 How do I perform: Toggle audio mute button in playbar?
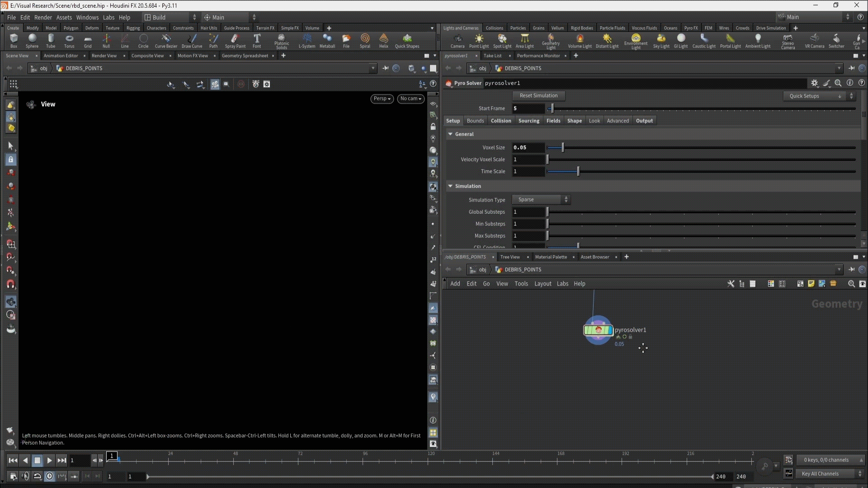pos(25,476)
